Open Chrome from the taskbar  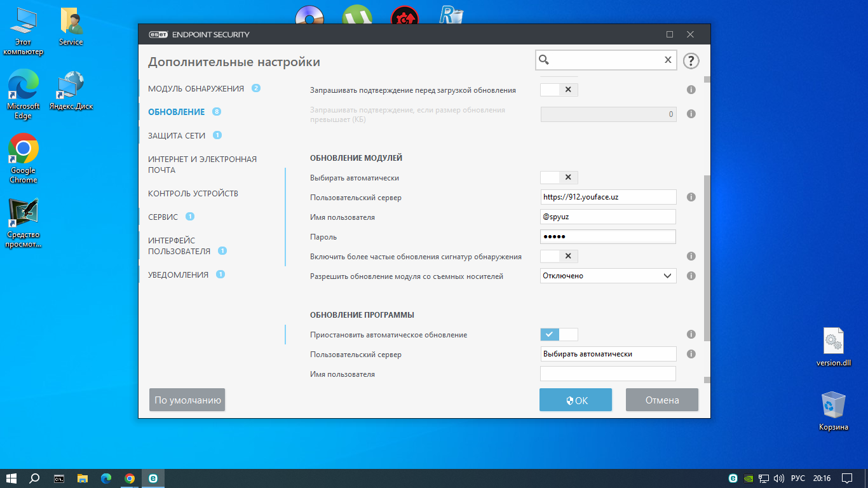pyautogui.click(x=130, y=478)
